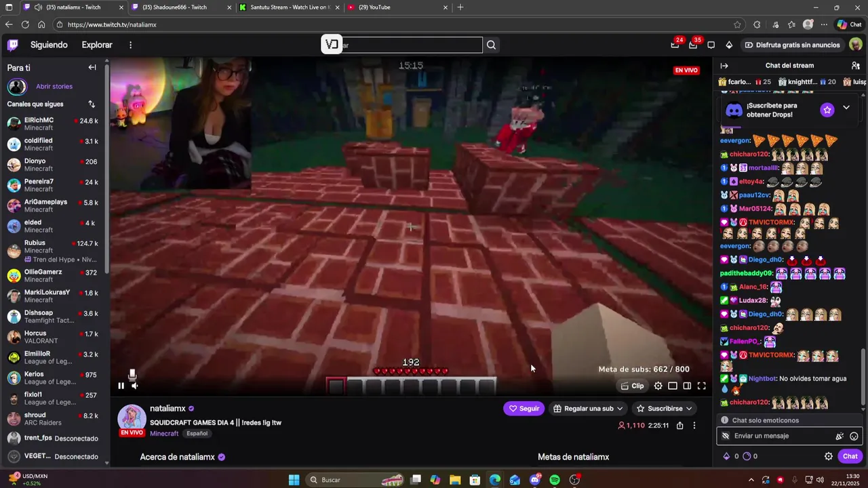Open video player settings gear
The width and height of the screenshot is (868, 488).
coord(658,386)
